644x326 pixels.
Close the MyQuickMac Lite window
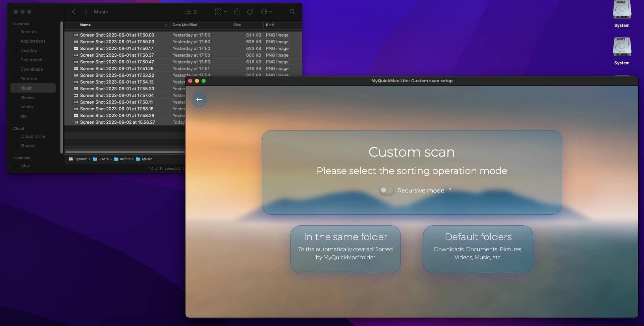coord(190,81)
